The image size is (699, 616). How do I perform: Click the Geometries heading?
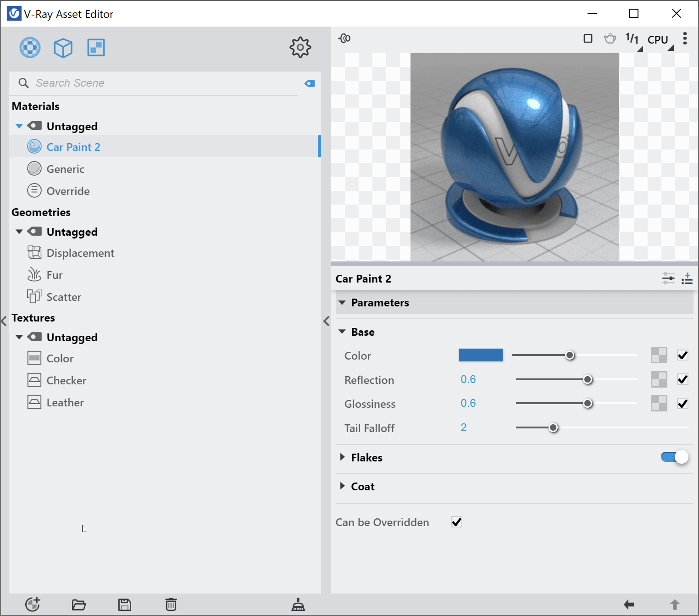point(41,212)
